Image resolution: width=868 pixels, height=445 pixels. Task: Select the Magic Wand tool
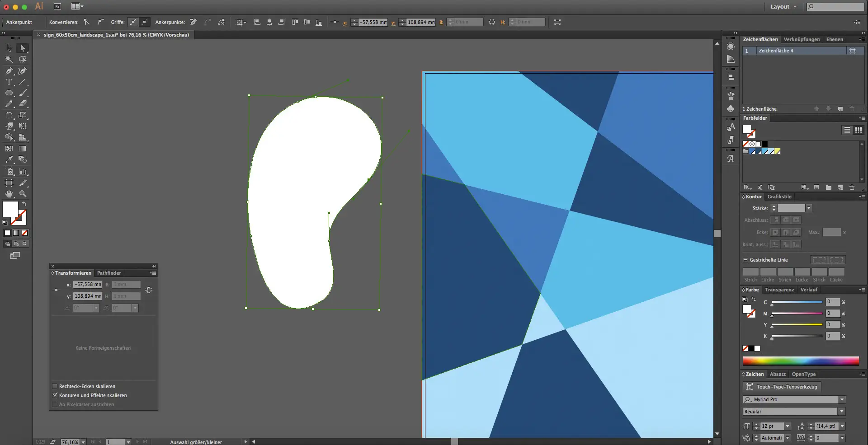pos(9,59)
